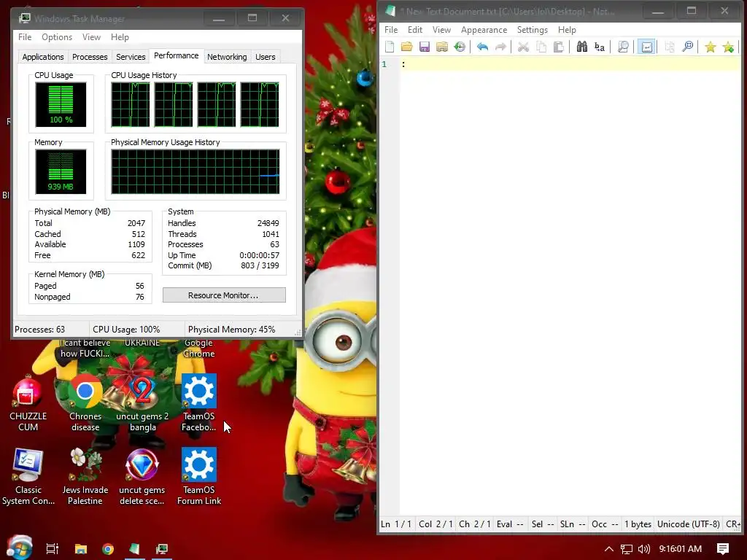Save the document with floppy disk icon
The height and width of the screenshot is (560, 747).
click(424, 47)
